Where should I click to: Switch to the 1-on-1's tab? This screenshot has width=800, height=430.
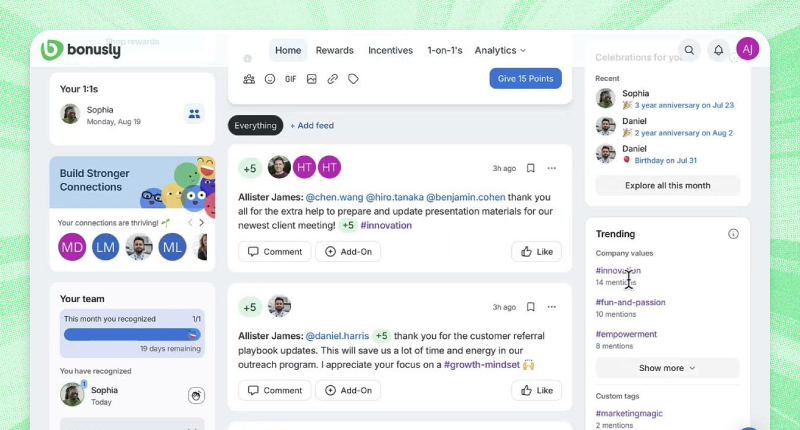444,50
